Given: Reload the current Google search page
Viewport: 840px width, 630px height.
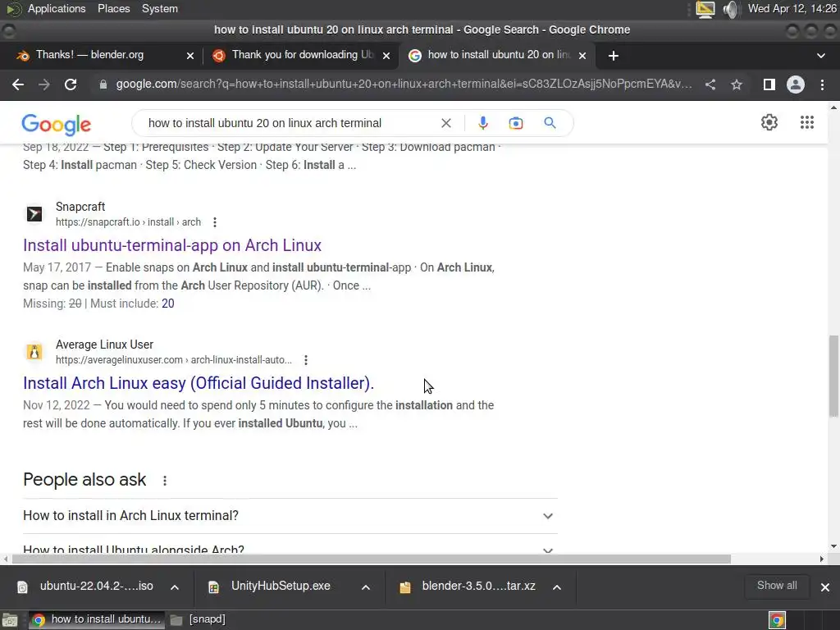Looking at the screenshot, I should (71, 84).
